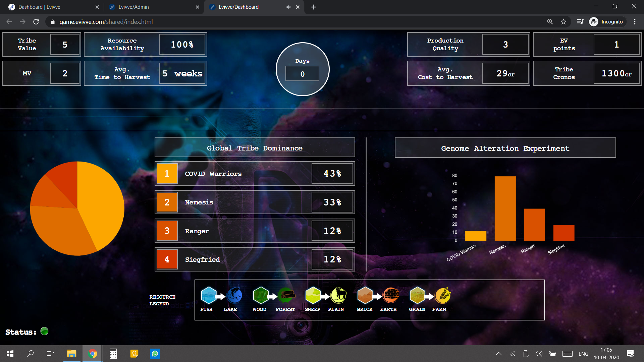Click the Fish resource hexagon icon
This screenshot has height=362, width=644.
[x=208, y=295]
